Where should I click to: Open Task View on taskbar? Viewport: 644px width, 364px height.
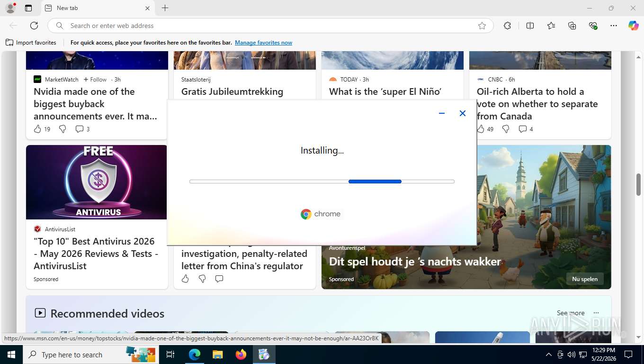(x=170, y=355)
